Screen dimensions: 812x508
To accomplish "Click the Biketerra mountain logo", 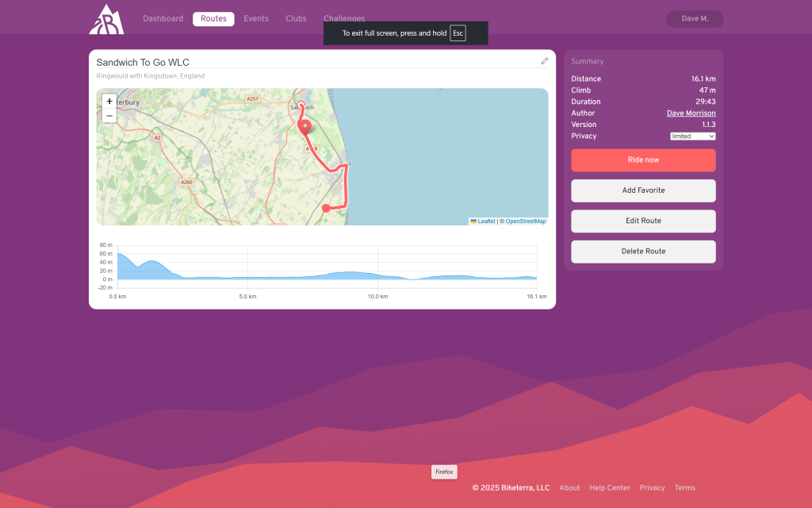I will 105,19.
